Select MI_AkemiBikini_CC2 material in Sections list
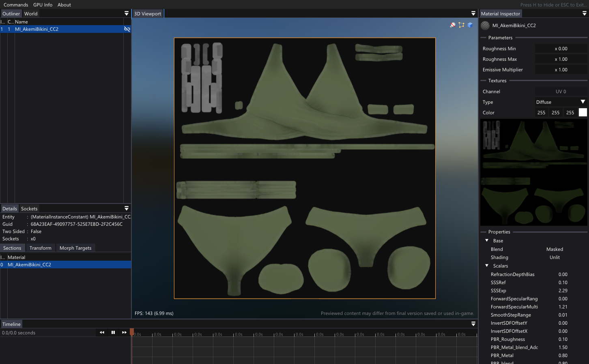 click(x=66, y=265)
